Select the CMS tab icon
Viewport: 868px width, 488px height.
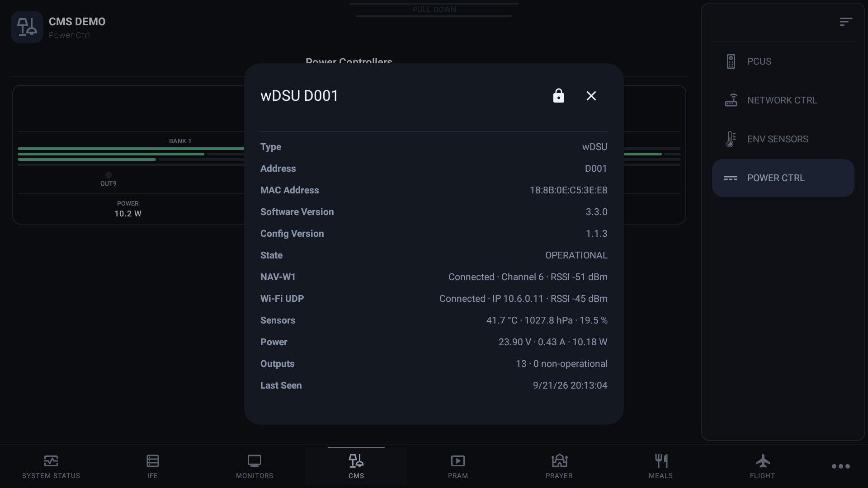[x=356, y=461]
